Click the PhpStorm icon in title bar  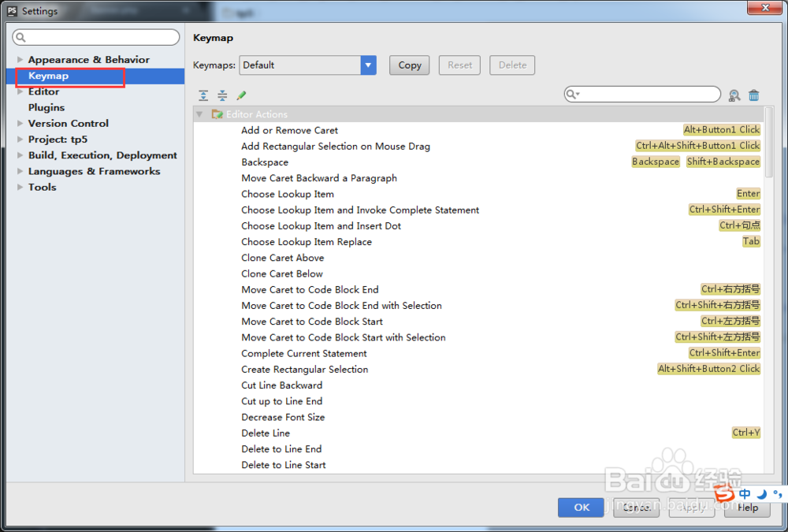click(x=12, y=10)
